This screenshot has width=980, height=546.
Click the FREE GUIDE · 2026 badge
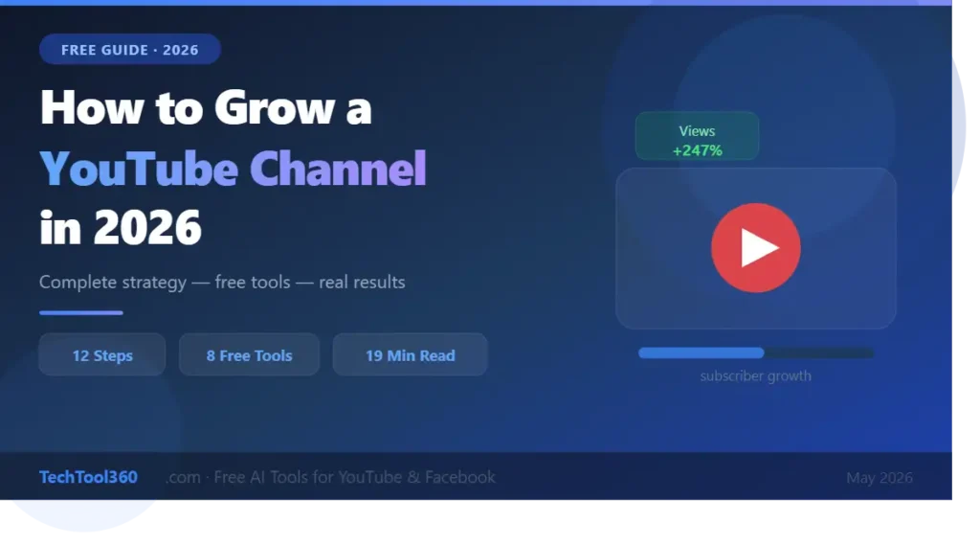(130, 50)
